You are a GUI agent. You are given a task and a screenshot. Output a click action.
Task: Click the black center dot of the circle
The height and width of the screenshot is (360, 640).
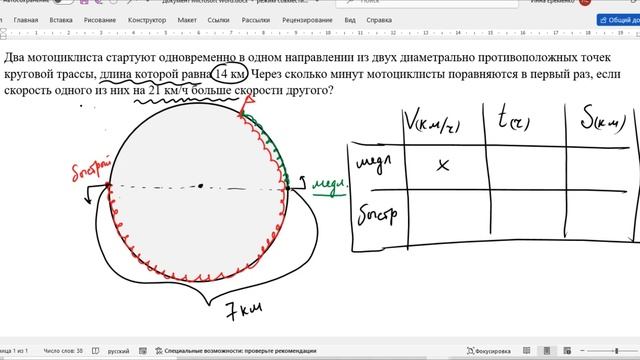click(200, 186)
